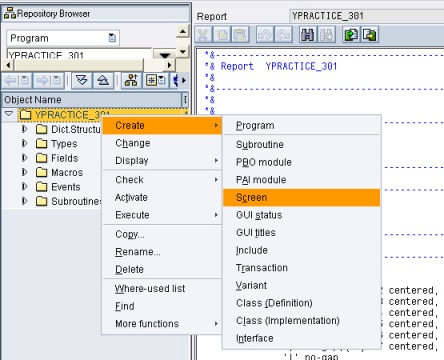The image size is (444, 360).
Task: Expand the Macros folder
Action: (24, 172)
